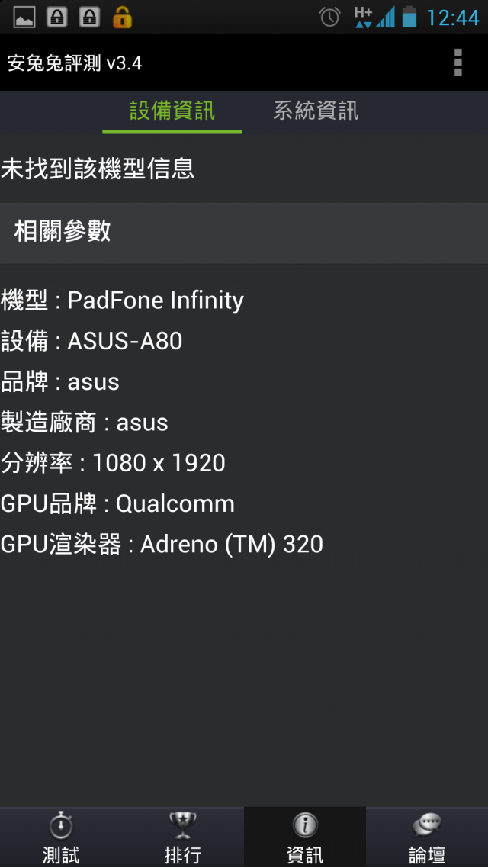Tap the signal strength indicator icon

click(x=386, y=17)
